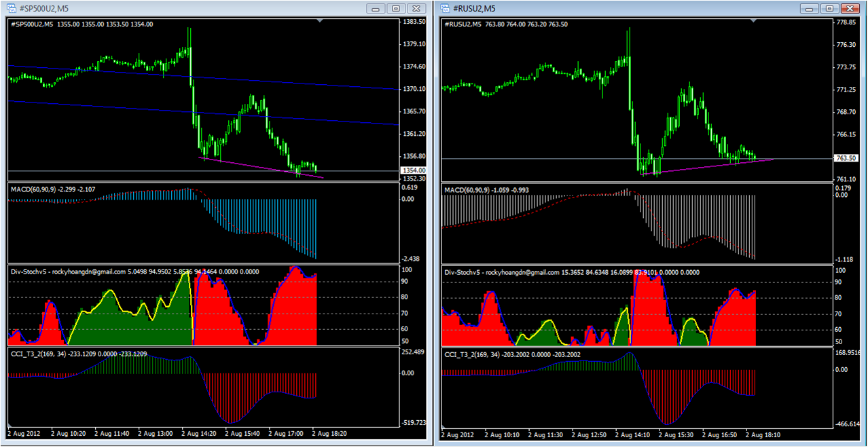Click the 1383.50 price scale value
Screen dimensions: 868x448
[414, 22]
